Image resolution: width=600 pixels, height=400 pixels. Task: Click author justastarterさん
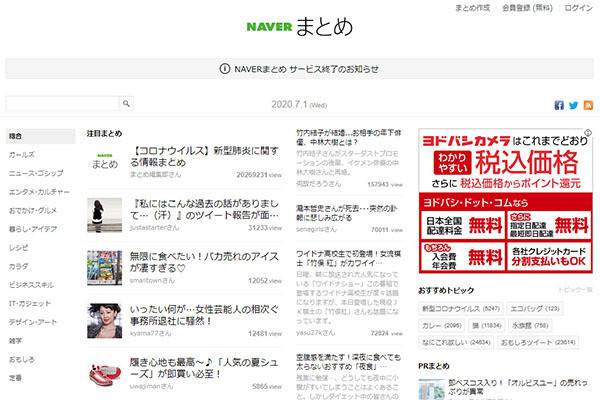click(154, 227)
